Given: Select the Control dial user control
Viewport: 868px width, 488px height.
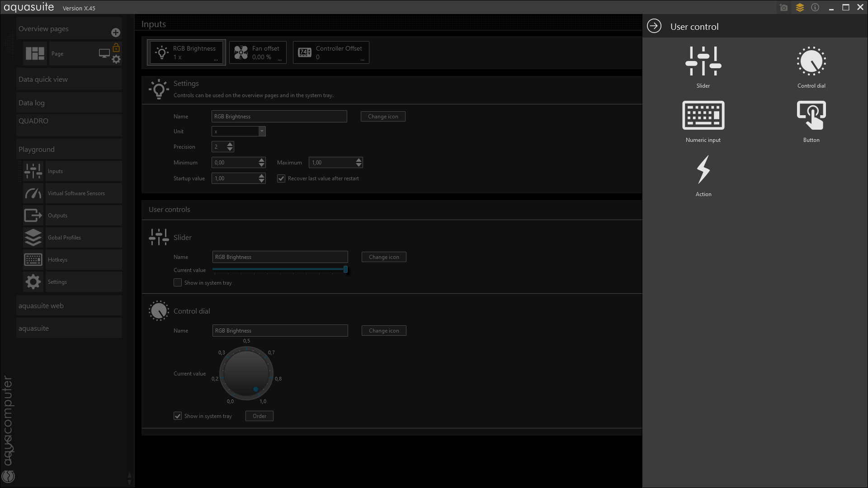Looking at the screenshot, I should [811, 67].
